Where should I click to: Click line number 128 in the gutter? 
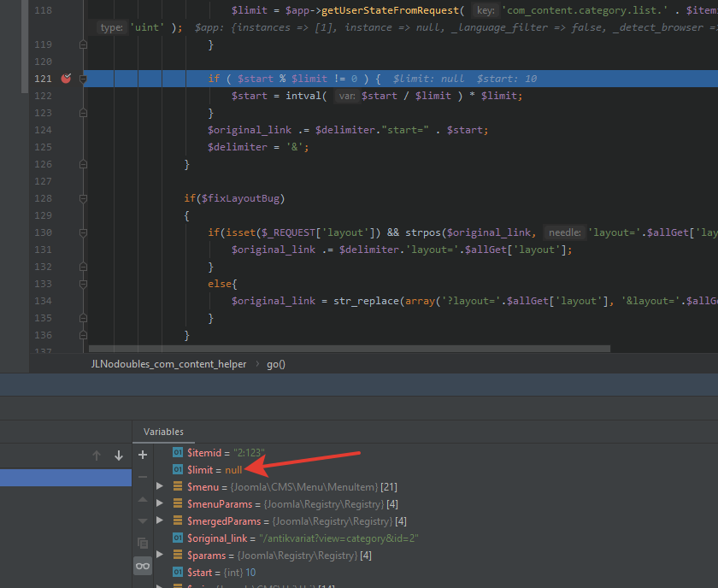tap(43, 198)
